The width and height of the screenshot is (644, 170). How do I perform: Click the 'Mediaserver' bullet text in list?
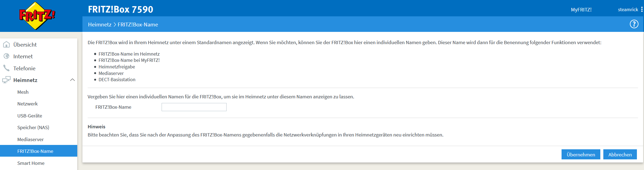click(x=111, y=73)
